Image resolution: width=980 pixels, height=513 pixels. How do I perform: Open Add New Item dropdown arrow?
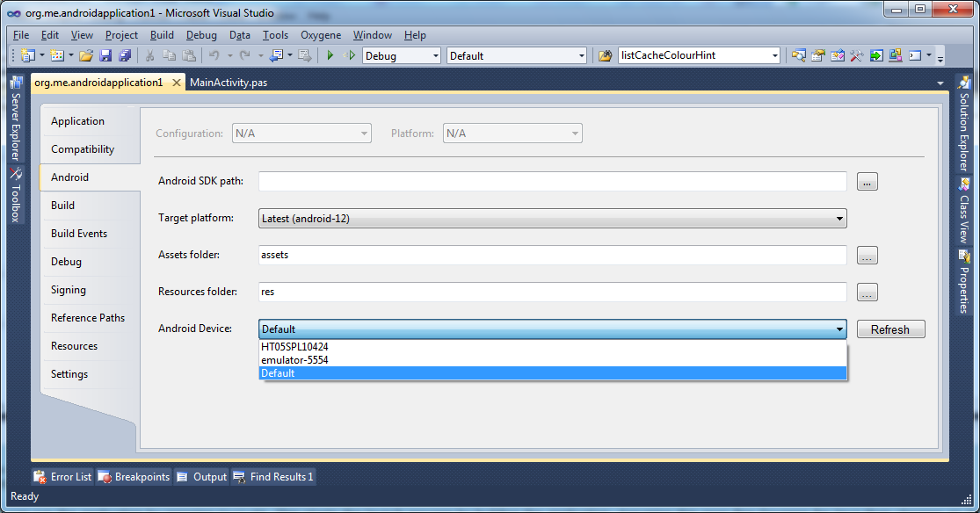tap(70, 55)
